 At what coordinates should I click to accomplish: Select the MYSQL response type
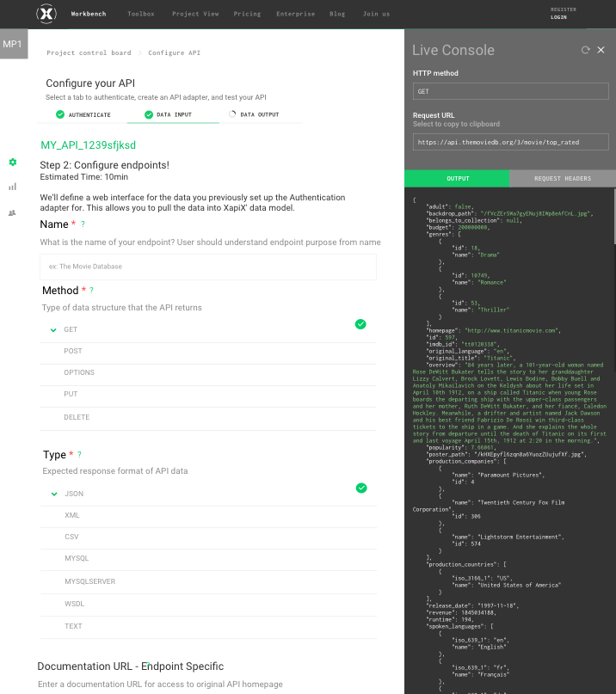(x=208, y=559)
